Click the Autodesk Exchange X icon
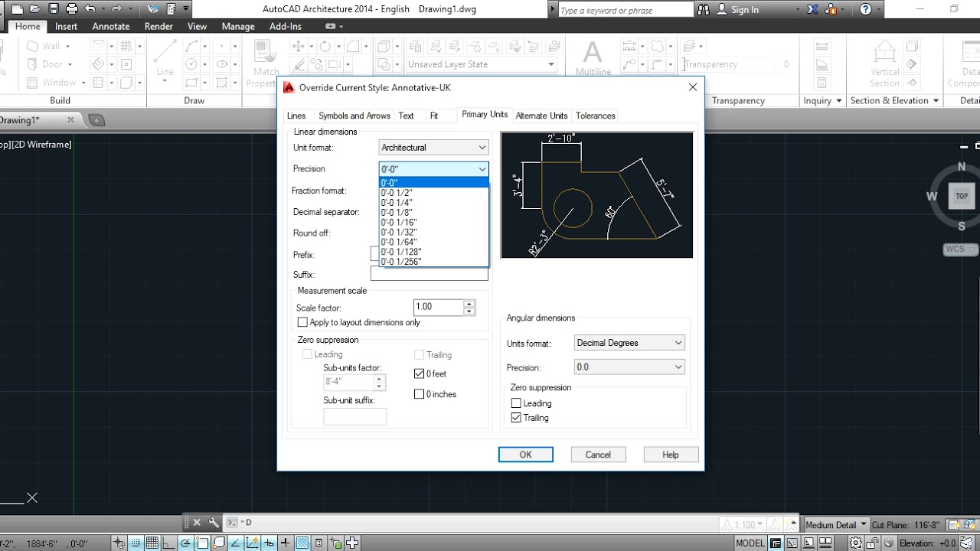Viewport: 980px width, 551px height. (x=812, y=9)
